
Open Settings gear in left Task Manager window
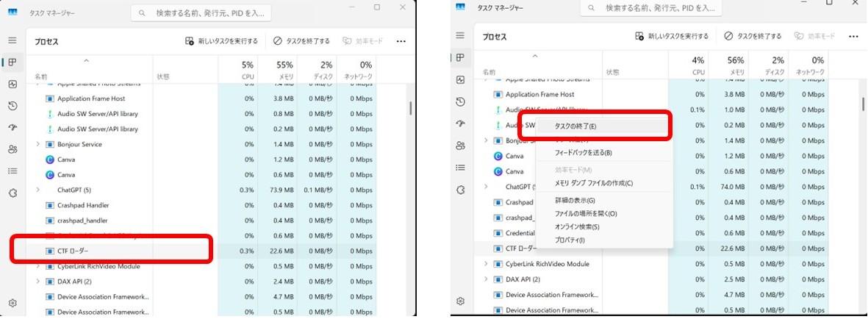tap(12, 303)
